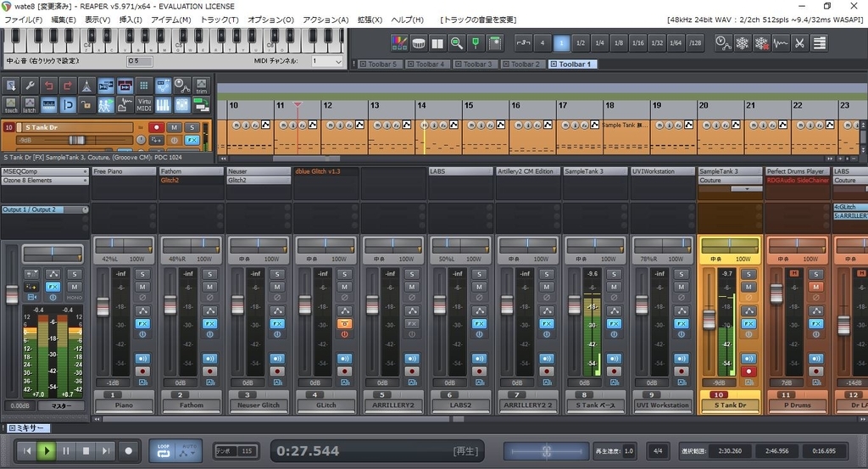Click the テンポ 115 tempo field
The width and height of the screenshot is (868, 469).
tap(237, 450)
